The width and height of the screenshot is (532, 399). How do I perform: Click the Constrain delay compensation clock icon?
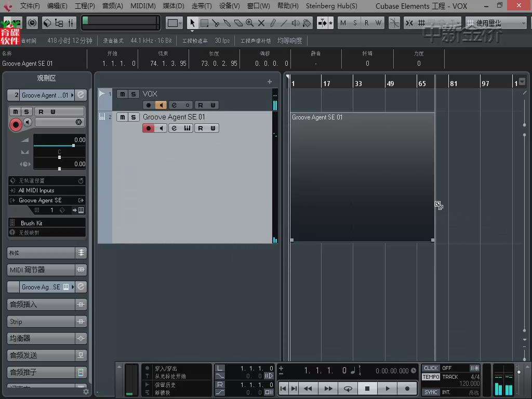(32, 23)
